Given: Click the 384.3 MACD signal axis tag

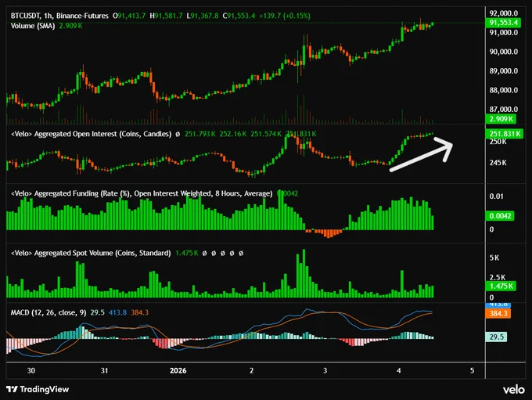Looking at the screenshot, I should coord(498,313).
